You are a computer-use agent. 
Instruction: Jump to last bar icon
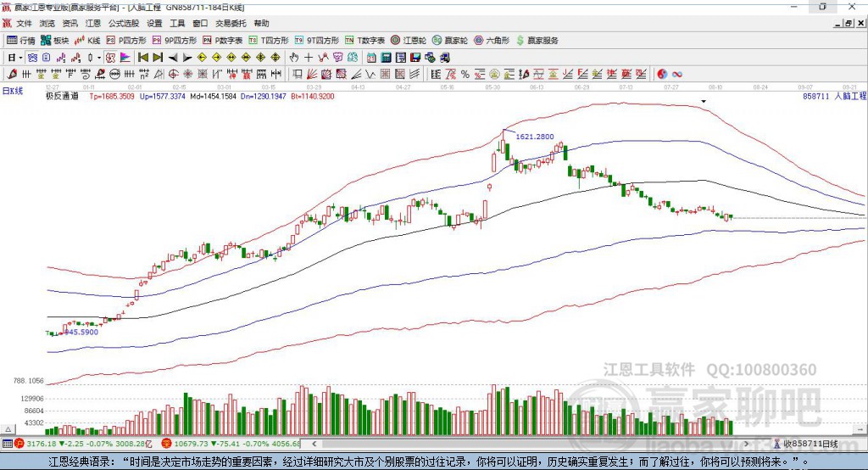tap(158, 57)
